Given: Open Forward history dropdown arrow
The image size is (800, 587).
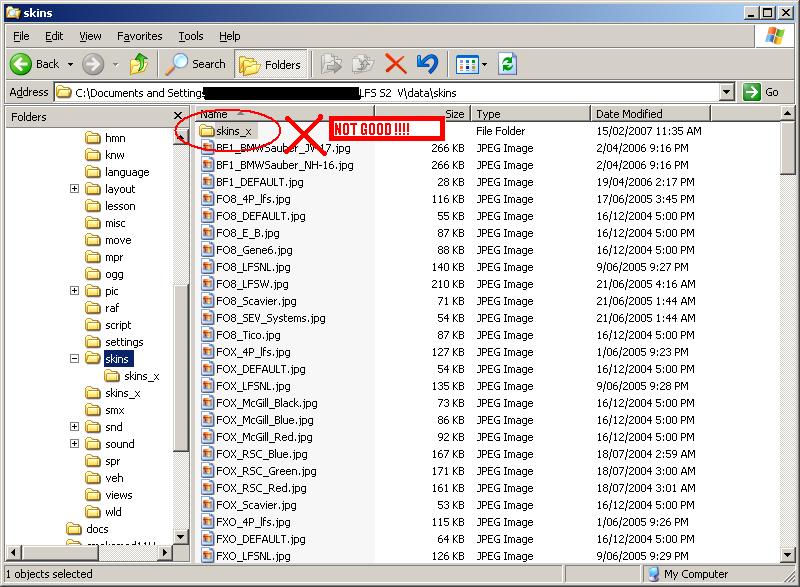Looking at the screenshot, I should tap(116, 65).
